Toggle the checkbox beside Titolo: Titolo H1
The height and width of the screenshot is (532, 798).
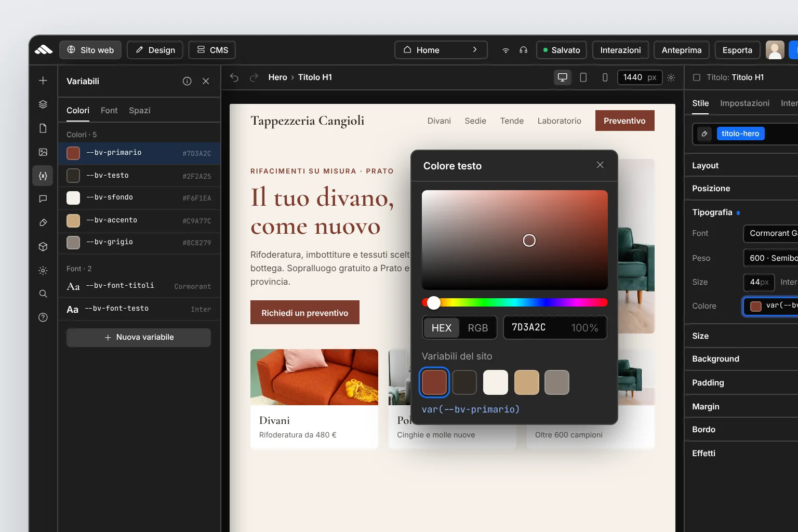tap(697, 77)
